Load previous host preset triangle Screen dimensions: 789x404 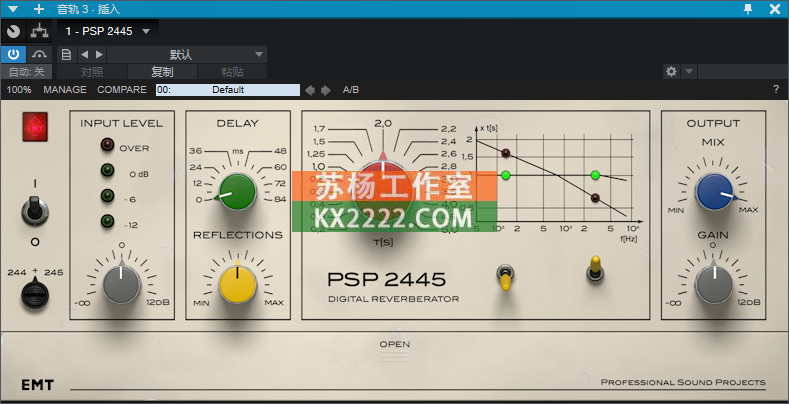[x=85, y=54]
